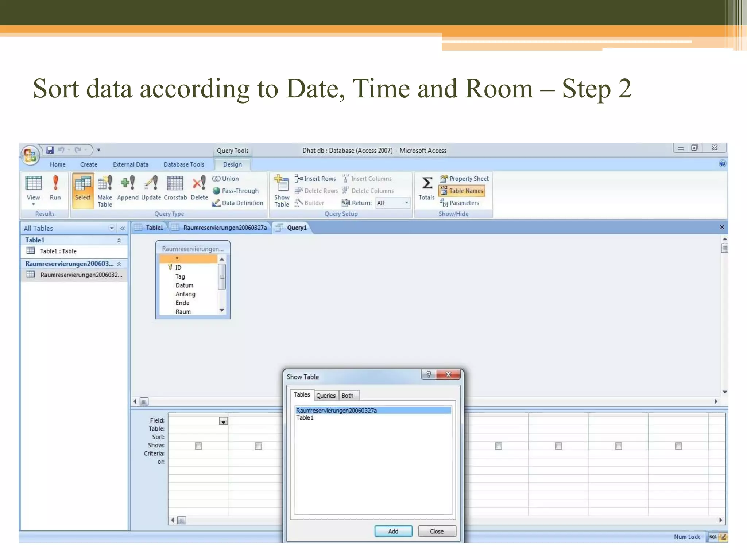The width and height of the screenshot is (747, 560).
Task: Select Table1 in the Show Table list
Action: [x=305, y=418]
